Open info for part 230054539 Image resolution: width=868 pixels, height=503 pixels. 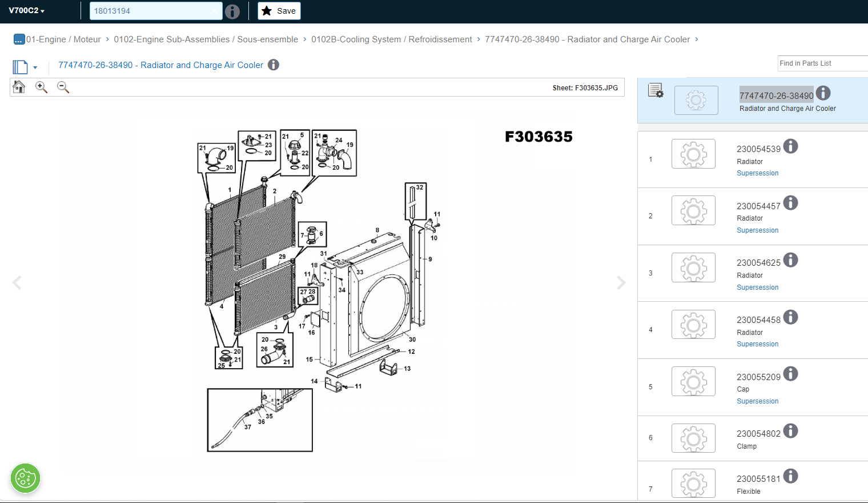point(790,146)
